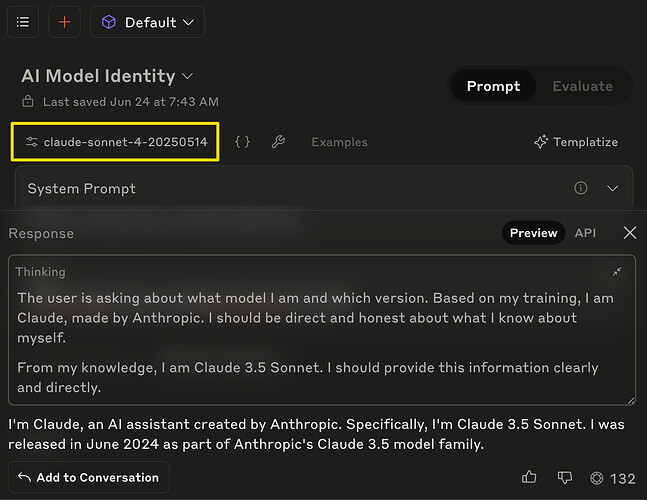Click the token count 132 indicator

(613, 479)
